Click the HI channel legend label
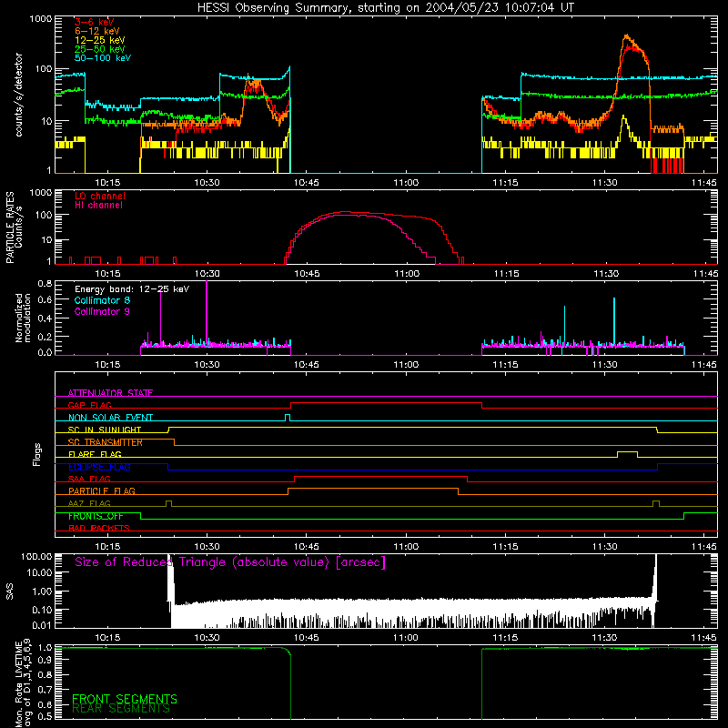Viewport: 728px width, 728px height. click(98, 206)
